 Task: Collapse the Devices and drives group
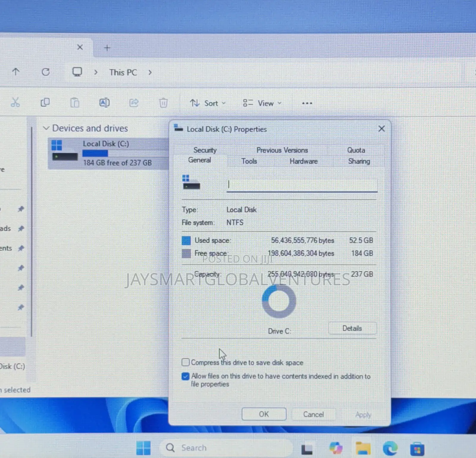(46, 128)
